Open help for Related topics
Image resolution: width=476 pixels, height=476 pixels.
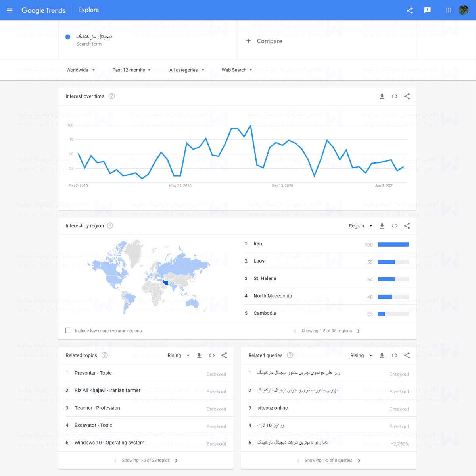click(104, 355)
